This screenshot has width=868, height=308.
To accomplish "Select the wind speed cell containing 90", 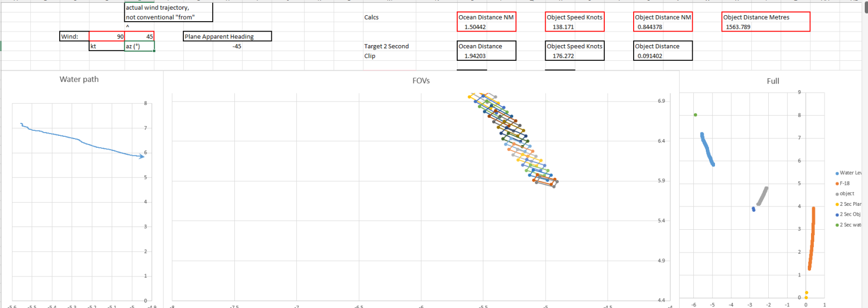I will click(x=107, y=36).
